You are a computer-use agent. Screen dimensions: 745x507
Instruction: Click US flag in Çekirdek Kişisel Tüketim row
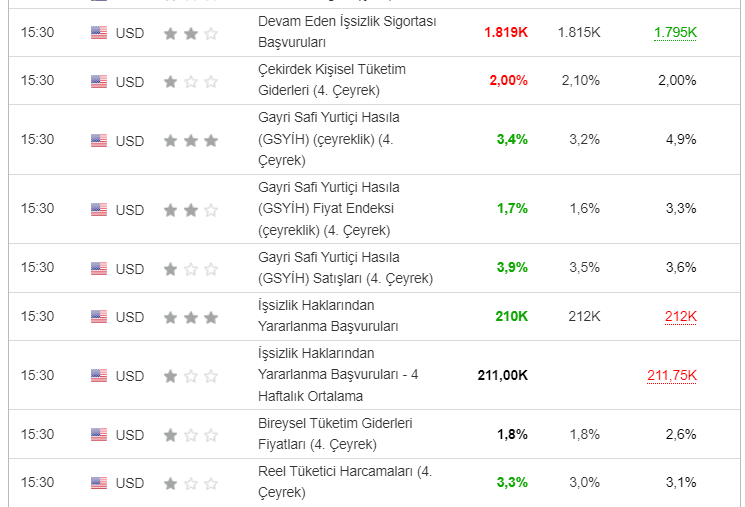pyautogui.click(x=99, y=81)
